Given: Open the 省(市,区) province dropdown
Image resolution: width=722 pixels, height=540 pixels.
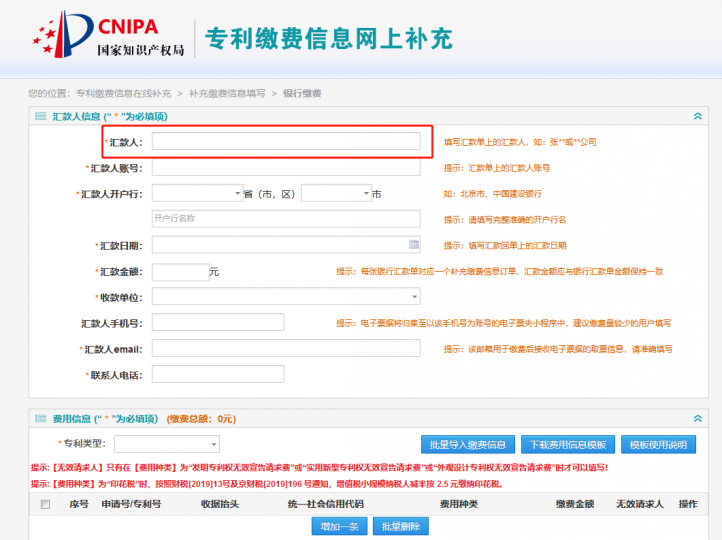Looking at the screenshot, I should pos(198,193).
